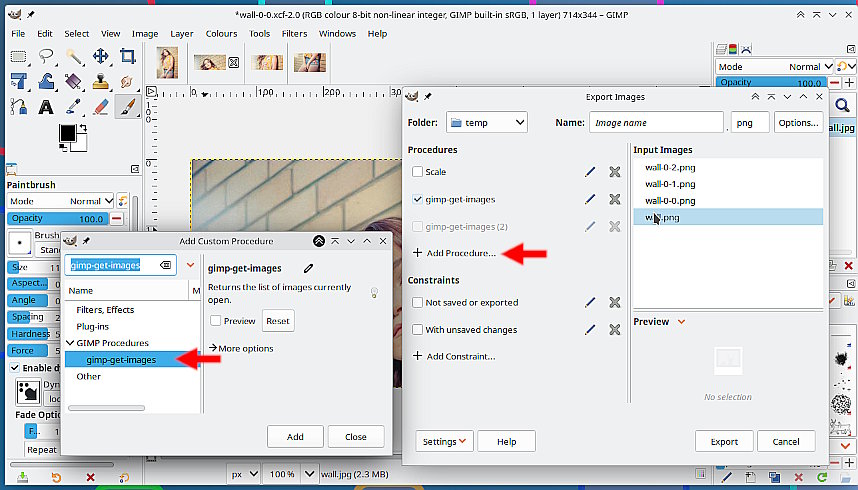Image resolution: width=858 pixels, height=490 pixels.
Task: Select the Clone stamp tool
Action: (101, 82)
